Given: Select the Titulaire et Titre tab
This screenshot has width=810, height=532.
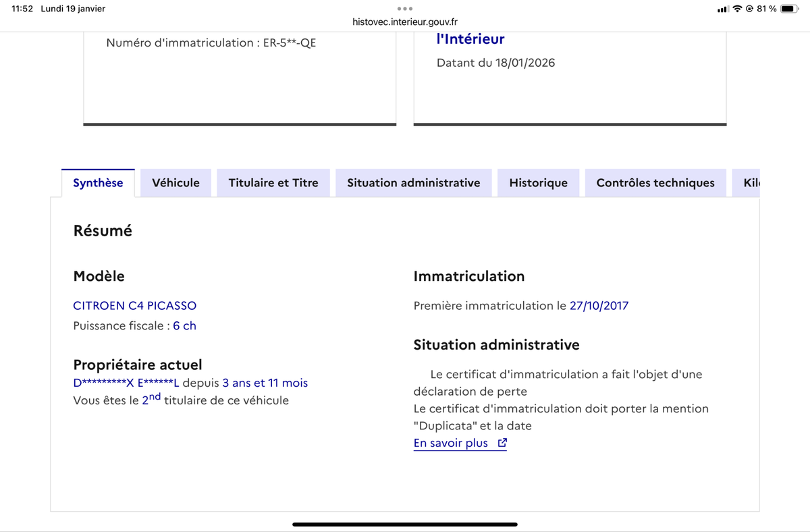Looking at the screenshot, I should (x=273, y=183).
